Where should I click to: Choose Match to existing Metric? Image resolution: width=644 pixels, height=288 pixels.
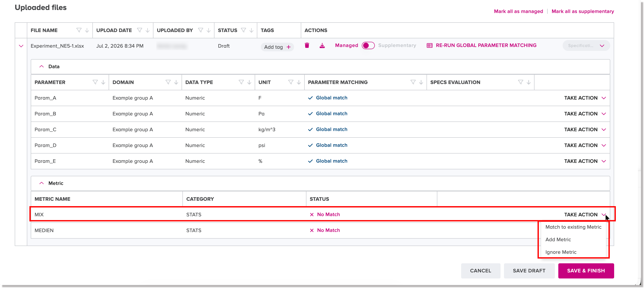point(573,227)
